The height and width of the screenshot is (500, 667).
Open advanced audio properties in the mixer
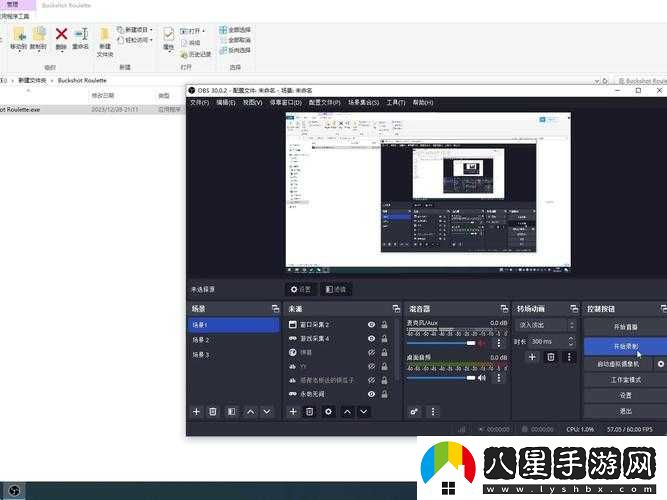(x=414, y=411)
